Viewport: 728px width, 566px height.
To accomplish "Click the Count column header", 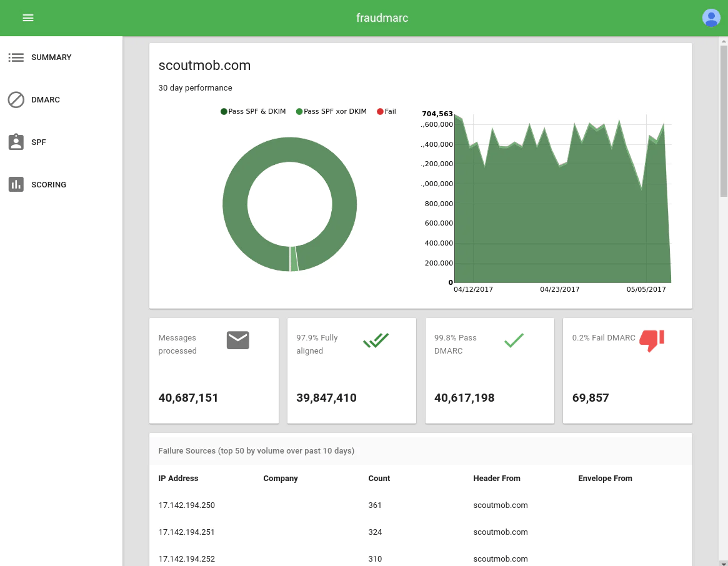I will point(379,479).
